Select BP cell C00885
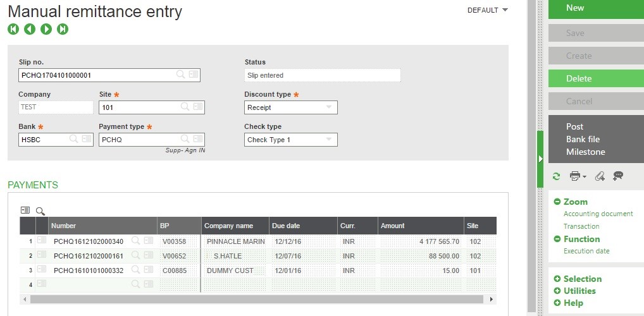This screenshot has width=644, height=316. 179,270
